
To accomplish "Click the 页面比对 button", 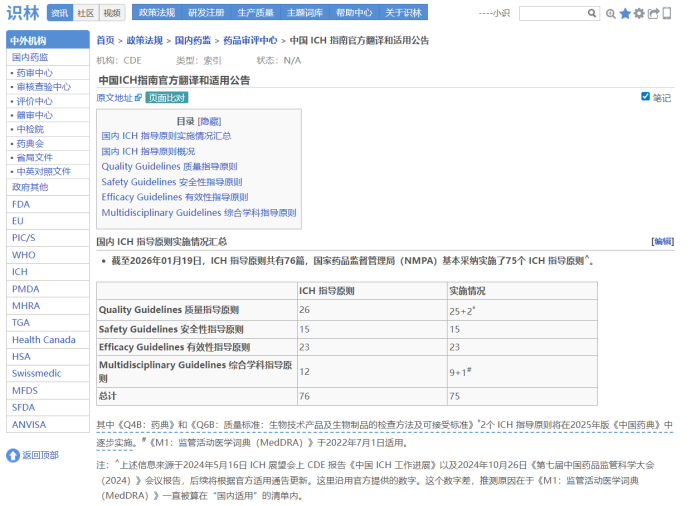I will click(x=167, y=98).
